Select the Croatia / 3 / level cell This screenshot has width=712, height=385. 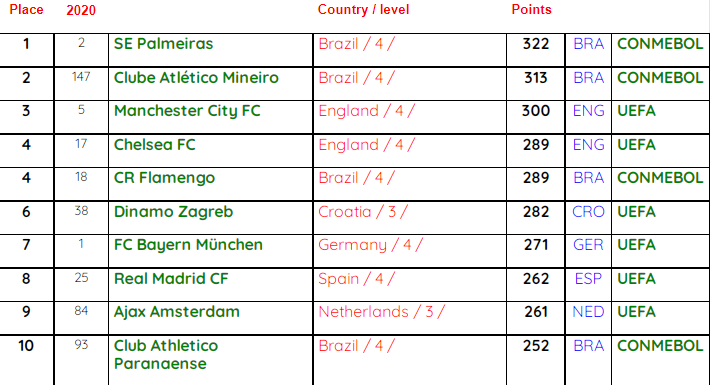363,212
